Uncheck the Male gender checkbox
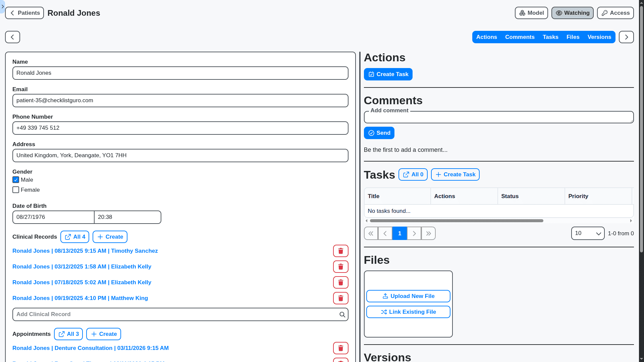This screenshot has width=644, height=362. pos(16,180)
